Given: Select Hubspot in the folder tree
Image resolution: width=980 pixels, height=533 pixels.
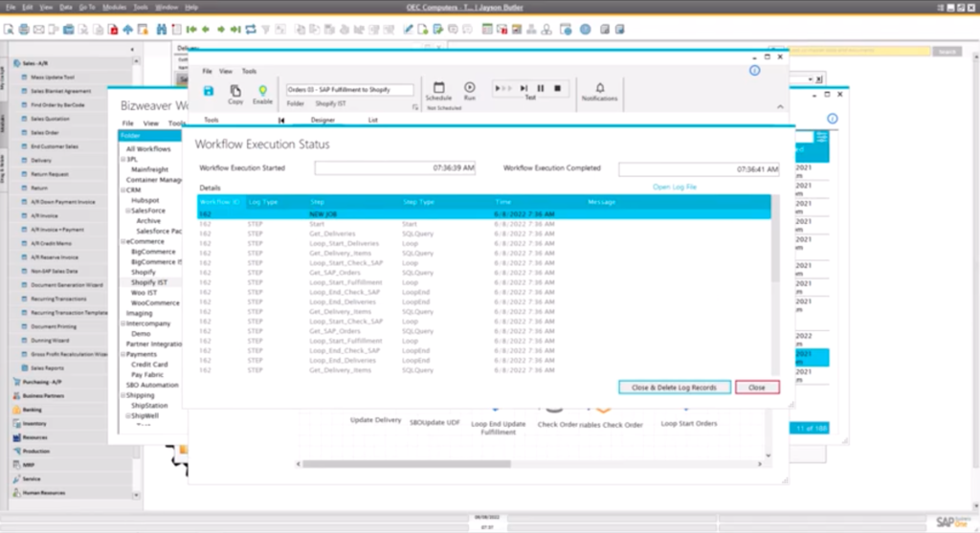Looking at the screenshot, I should 145,201.
